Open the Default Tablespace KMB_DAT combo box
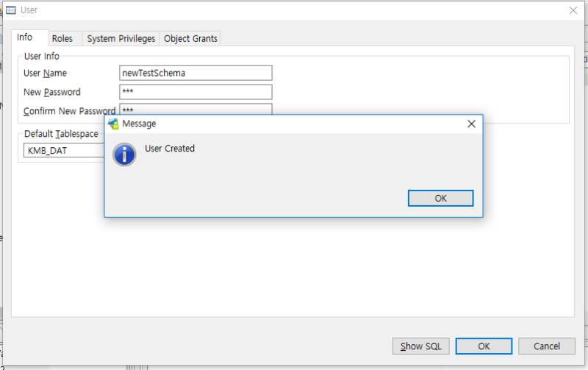Viewport: 588px width, 370px height. coord(64,151)
